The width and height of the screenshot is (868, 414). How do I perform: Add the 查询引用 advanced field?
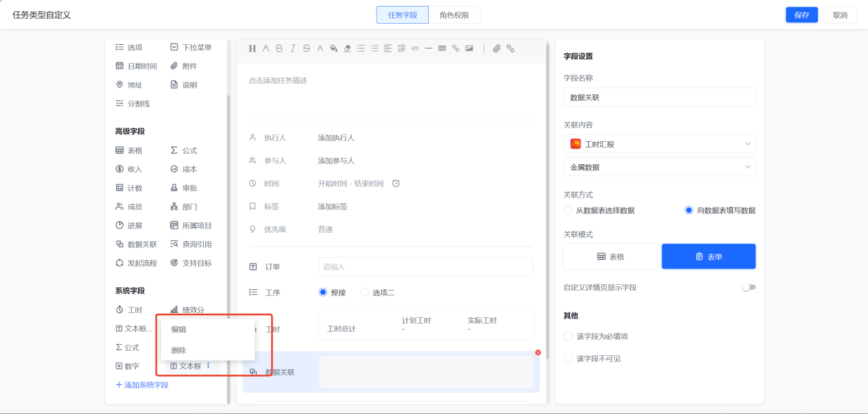[191, 244]
